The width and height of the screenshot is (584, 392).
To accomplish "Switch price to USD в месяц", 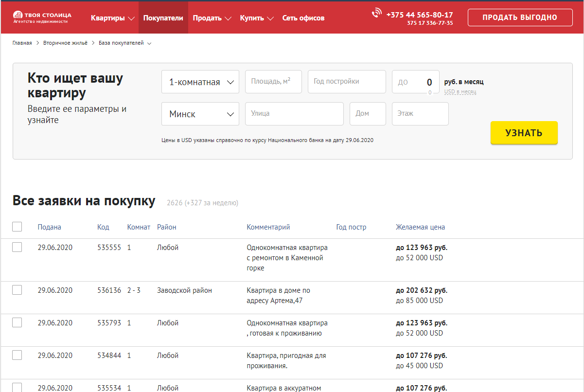I will pos(460,91).
